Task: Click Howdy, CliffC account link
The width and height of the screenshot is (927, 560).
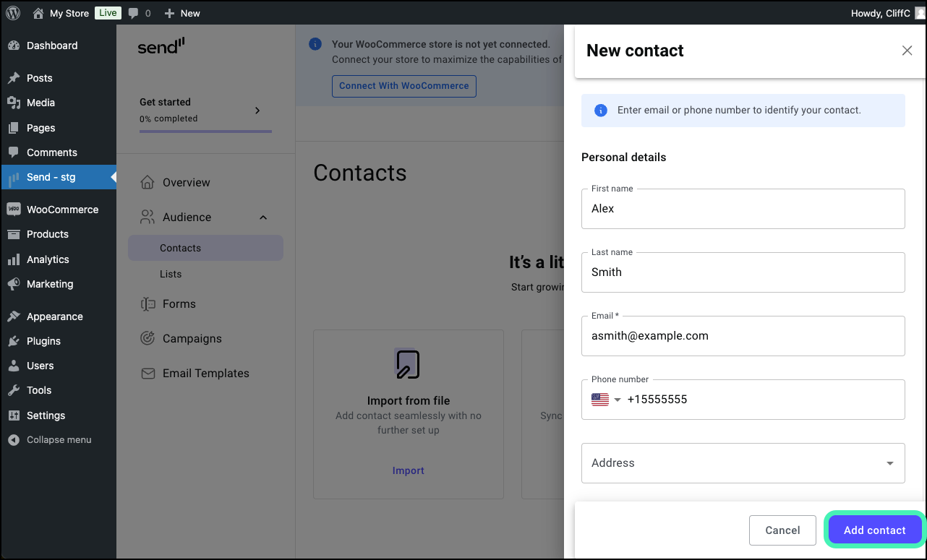Action: [880, 13]
